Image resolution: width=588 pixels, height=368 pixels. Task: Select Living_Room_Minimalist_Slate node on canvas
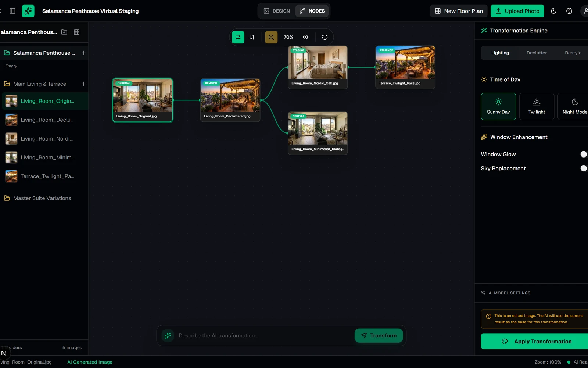(318, 133)
